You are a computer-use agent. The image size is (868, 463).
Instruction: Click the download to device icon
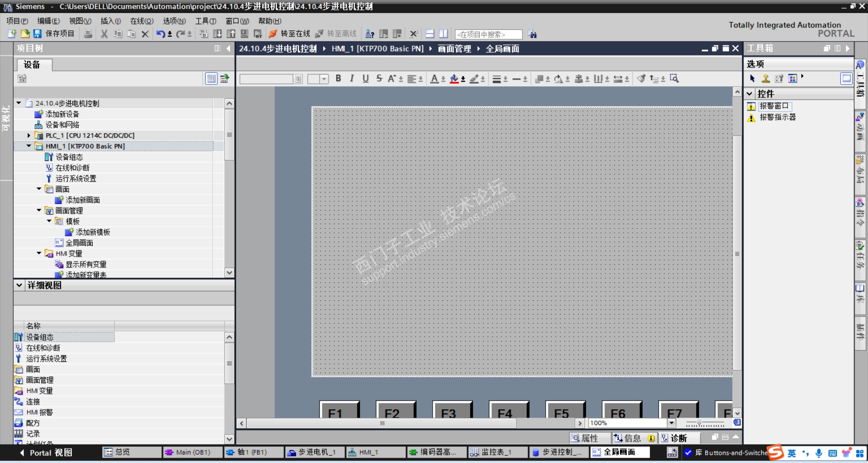(x=217, y=34)
